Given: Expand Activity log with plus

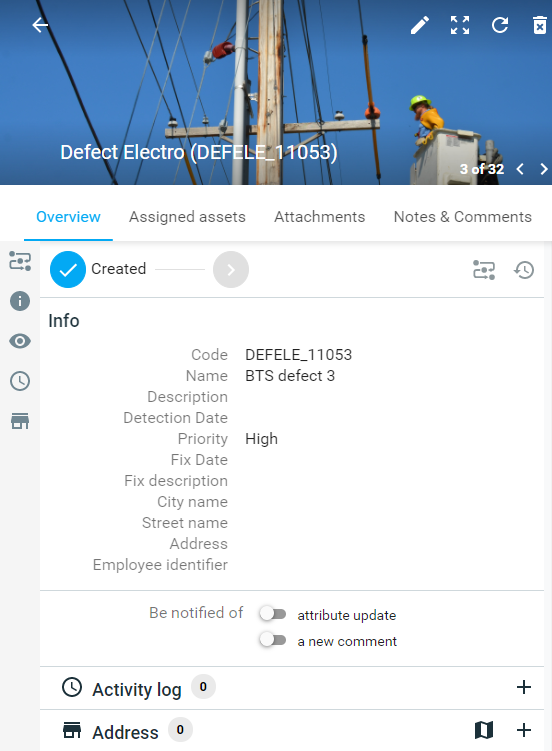Looking at the screenshot, I should 524,687.
